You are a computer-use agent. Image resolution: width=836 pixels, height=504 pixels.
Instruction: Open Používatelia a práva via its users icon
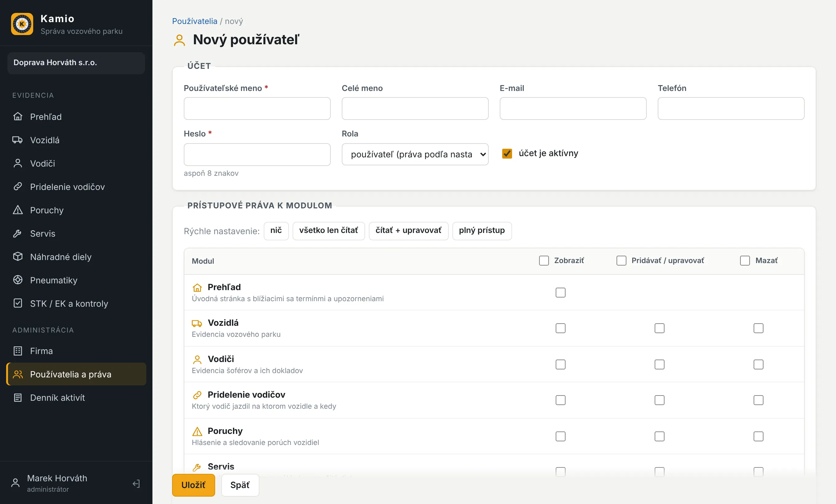pyautogui.click(x=18, y=374)
